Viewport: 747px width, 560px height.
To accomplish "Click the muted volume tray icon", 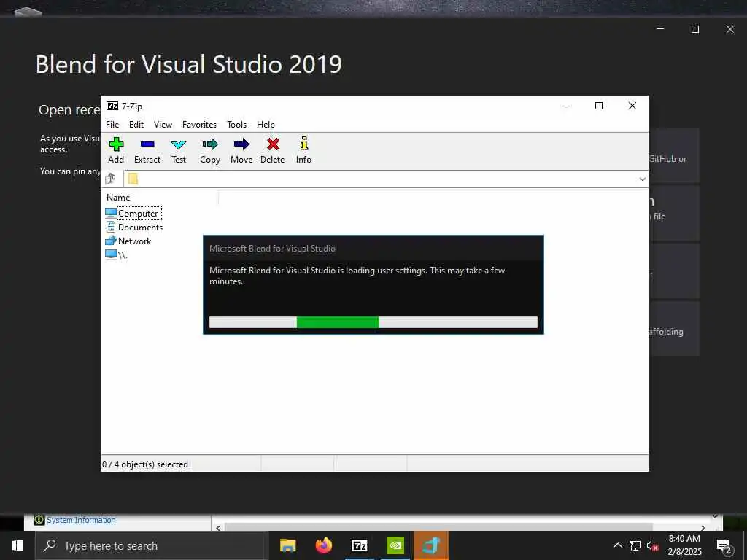I will click(653, 545).
